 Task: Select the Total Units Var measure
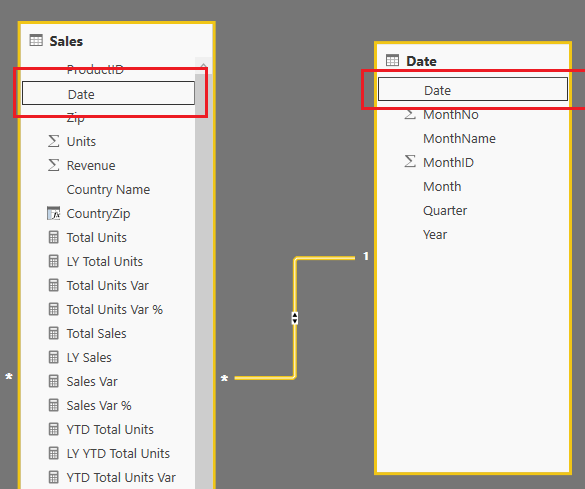click(x=107, y=286)
